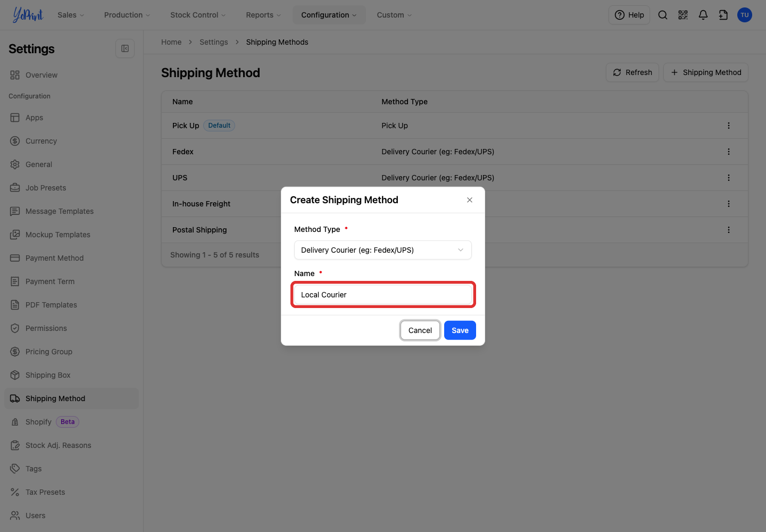Open row actions menu for UPS
Viewport: 766px width, 532px height.
pyautogui.click(x=729, y=178)
